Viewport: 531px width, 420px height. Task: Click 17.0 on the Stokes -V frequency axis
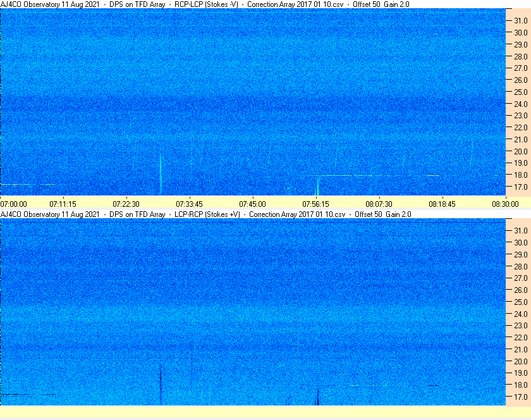(521, 187)
